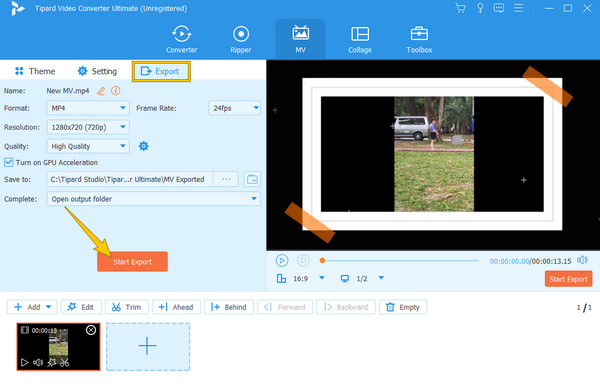
Task: Click the Empty button
Action: 403,307
